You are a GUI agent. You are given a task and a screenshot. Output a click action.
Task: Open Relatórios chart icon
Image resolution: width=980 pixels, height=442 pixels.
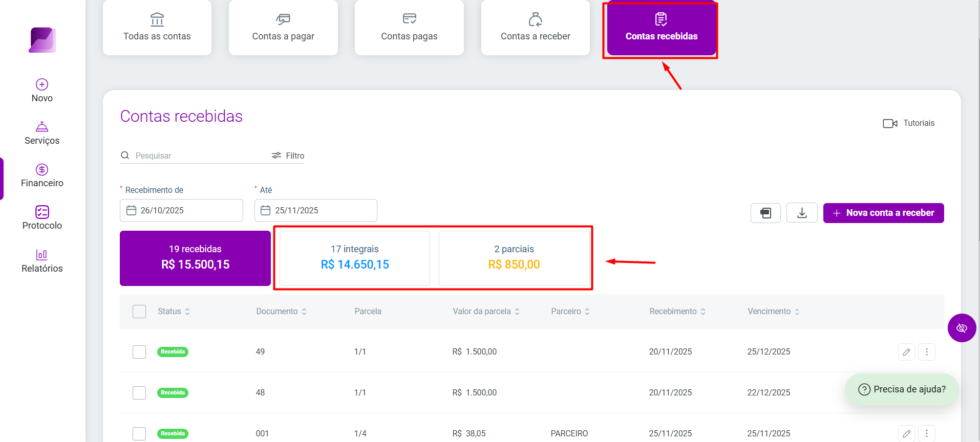[x=42, y=254]
